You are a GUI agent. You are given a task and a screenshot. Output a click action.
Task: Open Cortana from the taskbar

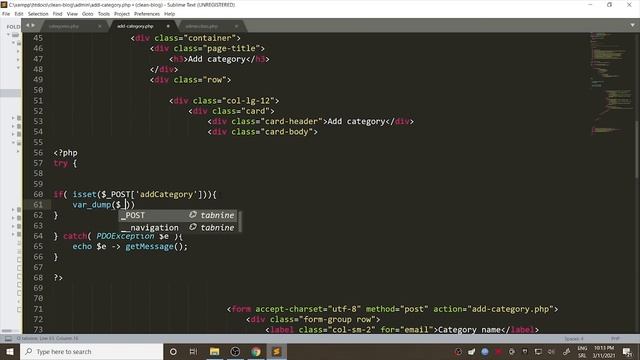tap(173, 351)
